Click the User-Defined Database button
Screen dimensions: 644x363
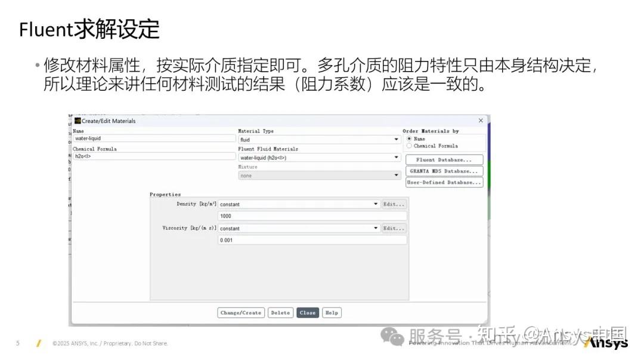(444, 182)
